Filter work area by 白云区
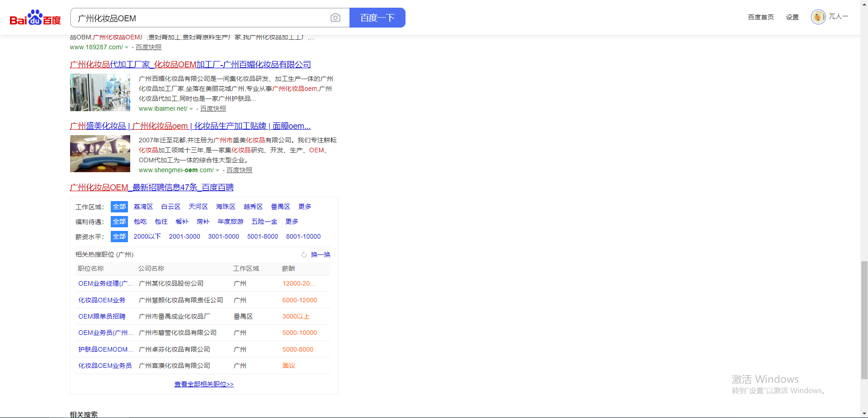This screenshot has height=418, width=868. (171, 207)
